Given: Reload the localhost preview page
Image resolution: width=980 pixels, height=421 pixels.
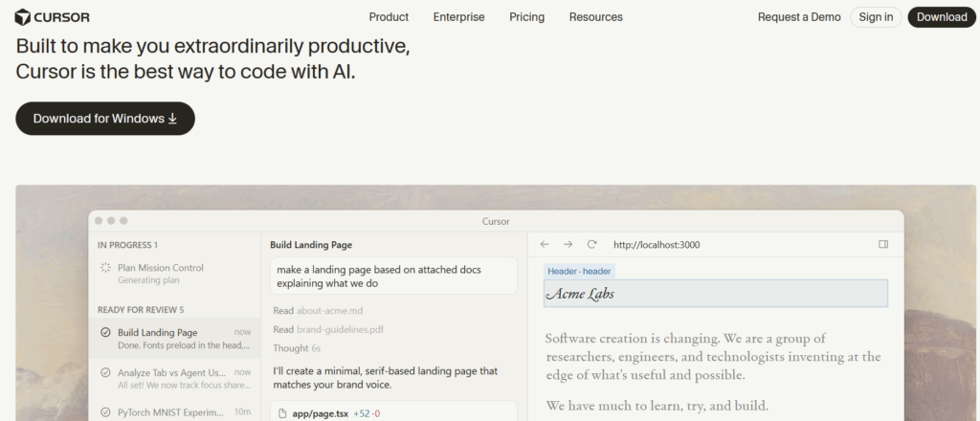Looking at the screenshot, I should [591, 244].
